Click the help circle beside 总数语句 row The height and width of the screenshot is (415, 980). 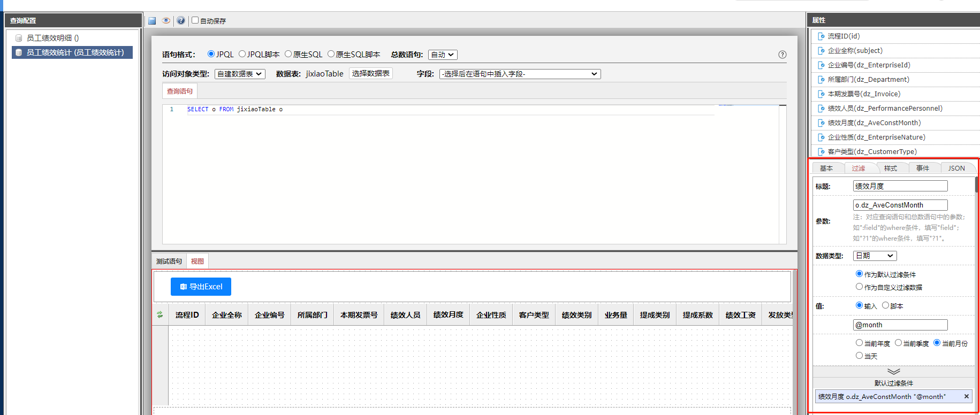click(x=783, y=55)
